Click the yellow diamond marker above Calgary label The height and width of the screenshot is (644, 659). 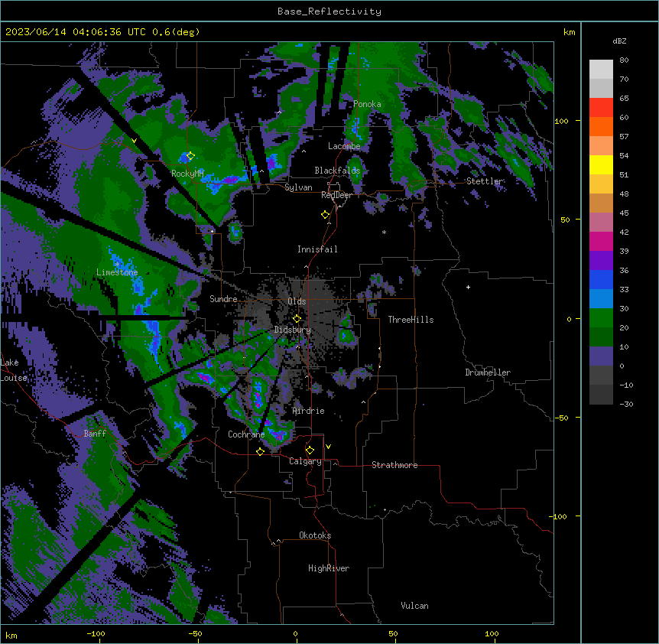pos(310,450)
